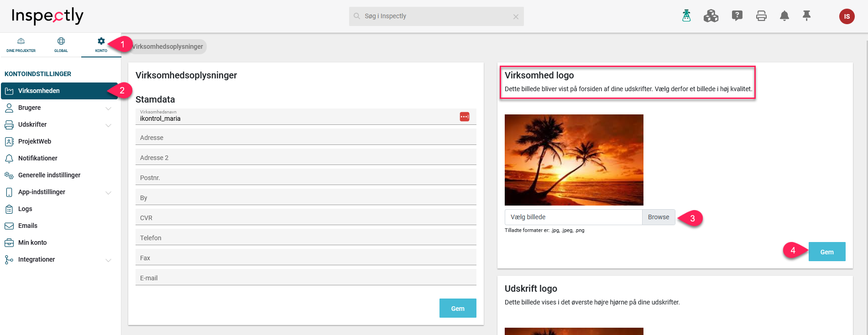Screen dimensions: 868x335
Task: Select Virksomheden in sidebar
Action: tap(59, 91)
